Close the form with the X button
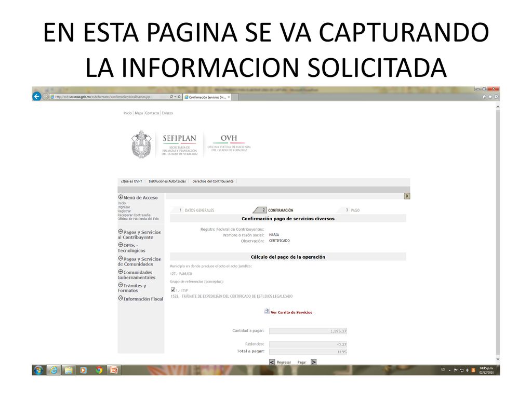This screenshot has height=399, width=532. (x=407, y=196)
